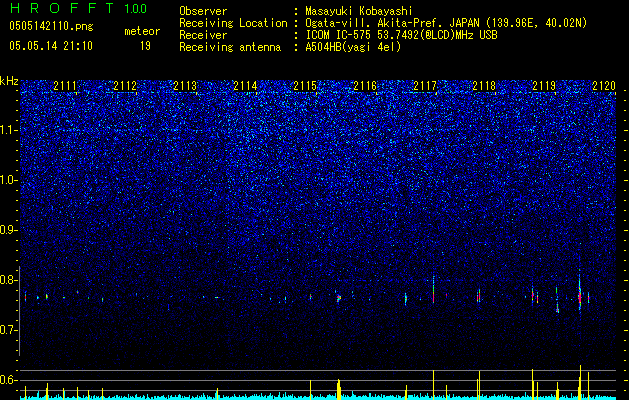Click the ICOM IC-575 receiver text

point(401,35)
